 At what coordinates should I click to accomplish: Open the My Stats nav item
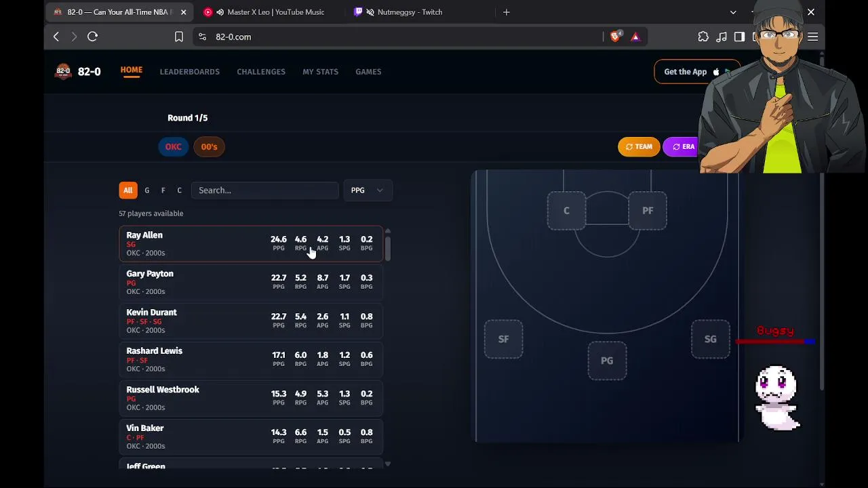point(320,72)
